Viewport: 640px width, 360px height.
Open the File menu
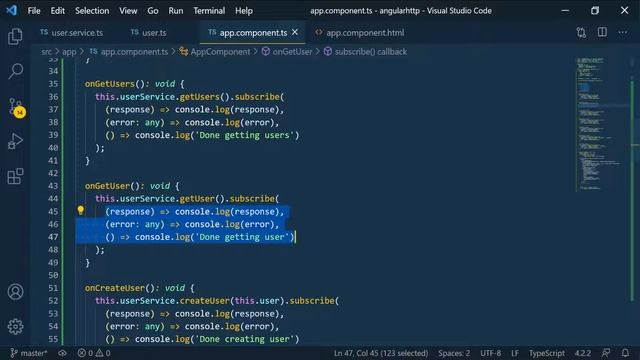click(34, 11)
